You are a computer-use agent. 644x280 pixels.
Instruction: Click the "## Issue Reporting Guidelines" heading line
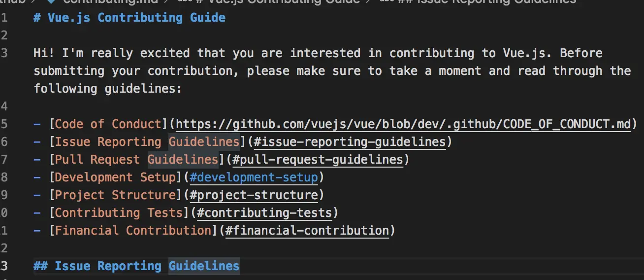(x=136, y=266)
